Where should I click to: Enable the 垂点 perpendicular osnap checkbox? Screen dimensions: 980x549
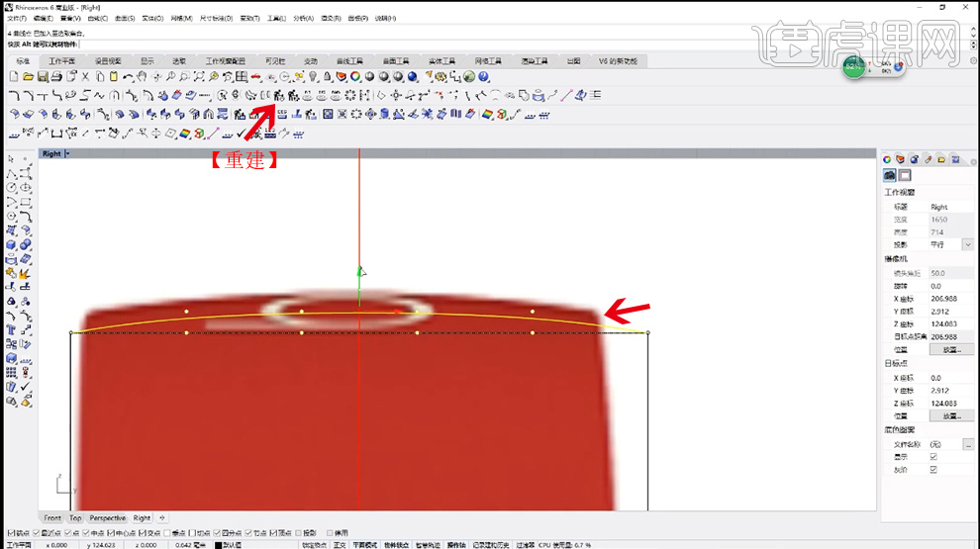tap(167, 533)
